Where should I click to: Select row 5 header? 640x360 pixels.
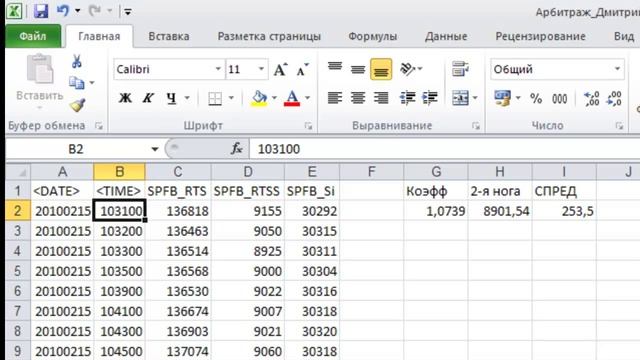point(18,271)
